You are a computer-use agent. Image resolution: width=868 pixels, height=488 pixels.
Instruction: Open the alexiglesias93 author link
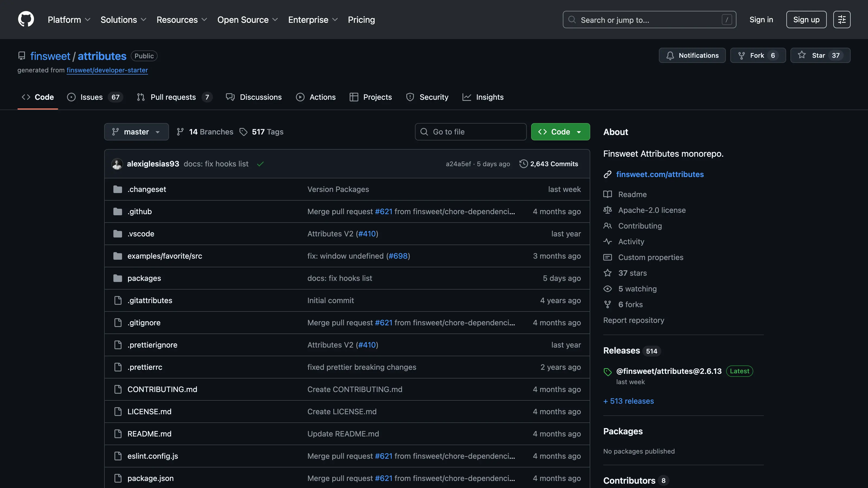click(153, 164)
